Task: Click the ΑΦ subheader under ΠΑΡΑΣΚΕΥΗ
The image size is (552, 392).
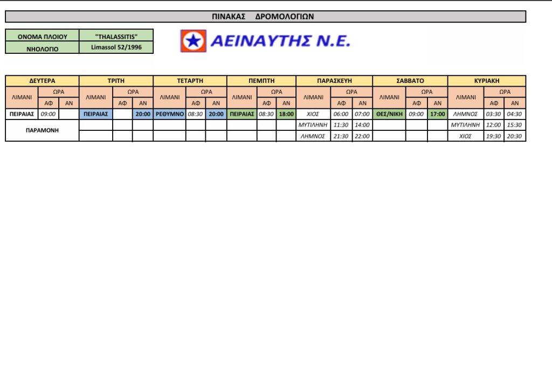Action: [341, 103]
